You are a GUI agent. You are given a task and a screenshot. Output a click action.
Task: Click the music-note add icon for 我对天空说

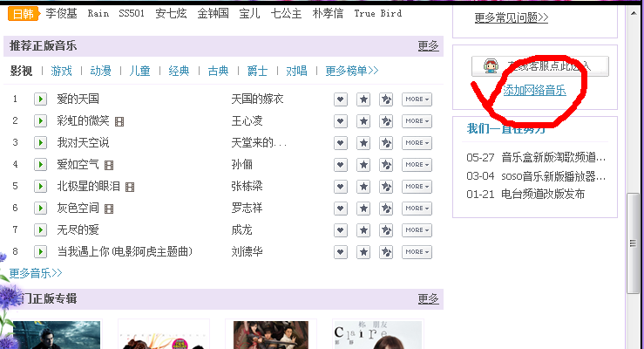386,142
